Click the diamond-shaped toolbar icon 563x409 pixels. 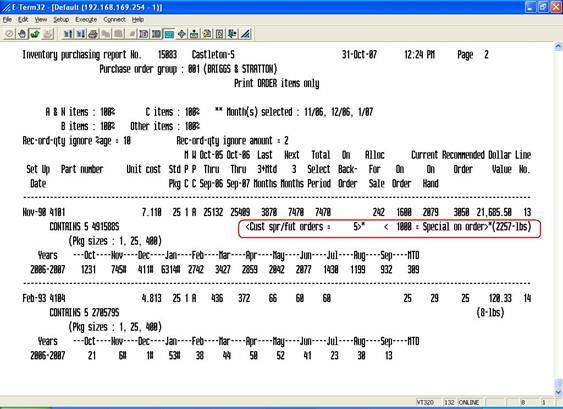182,34
